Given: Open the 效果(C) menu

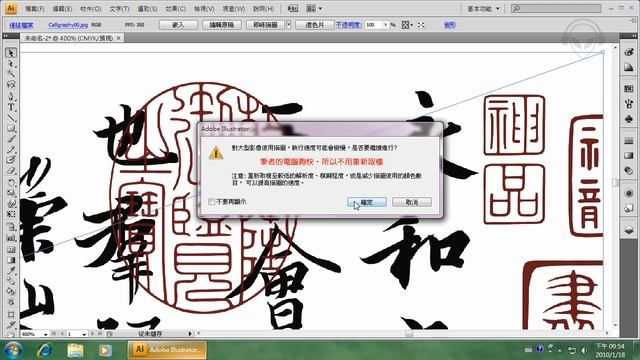Looking at the screenshot, I should [176, 9].
